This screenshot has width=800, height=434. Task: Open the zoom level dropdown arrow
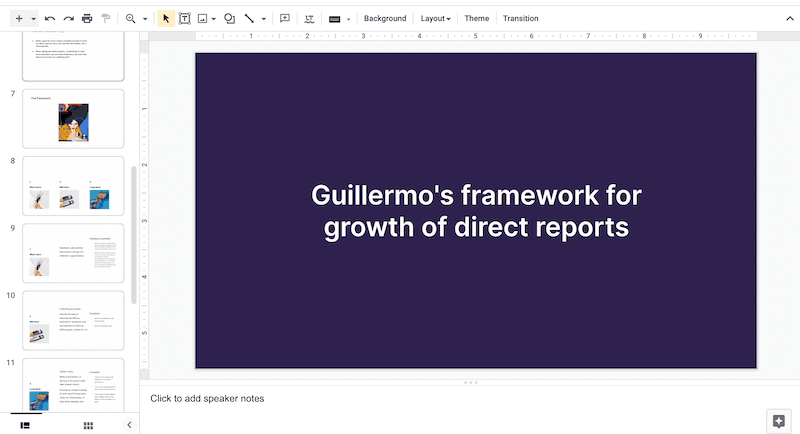pos(145,19)
